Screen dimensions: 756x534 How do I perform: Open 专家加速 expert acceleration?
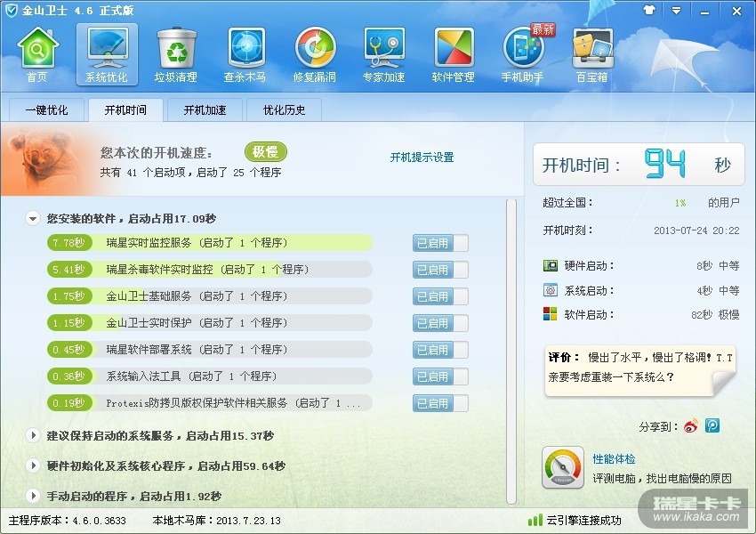click(x=384, y=54)
